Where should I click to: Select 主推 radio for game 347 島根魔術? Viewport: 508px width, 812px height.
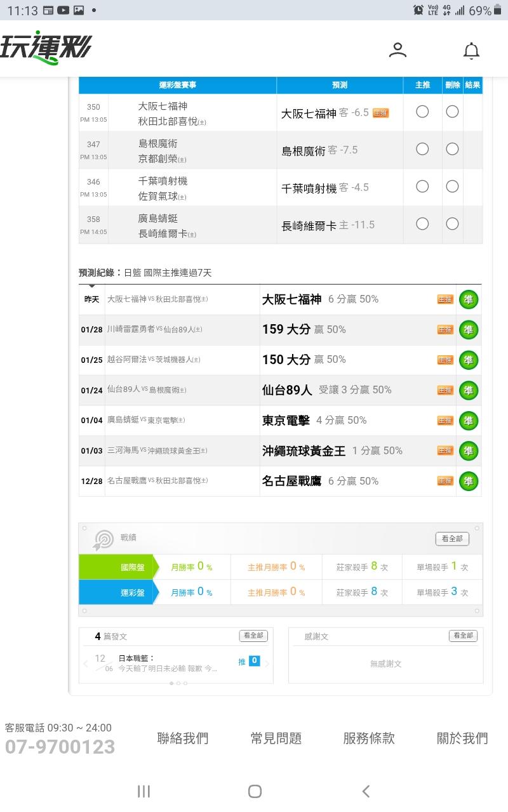422,149
